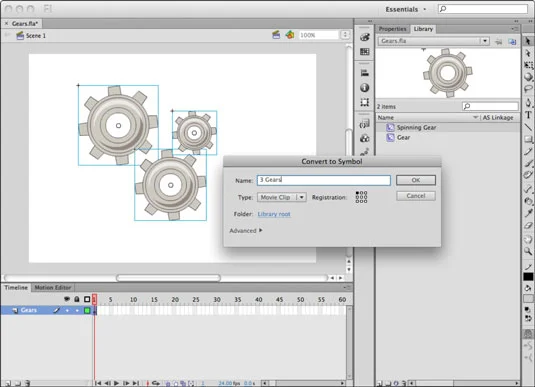Image resolution: width=535 pixels, height=387 pixels.
Task: Open the Type Movie Clip dropdown
Action: click(282, 197)
